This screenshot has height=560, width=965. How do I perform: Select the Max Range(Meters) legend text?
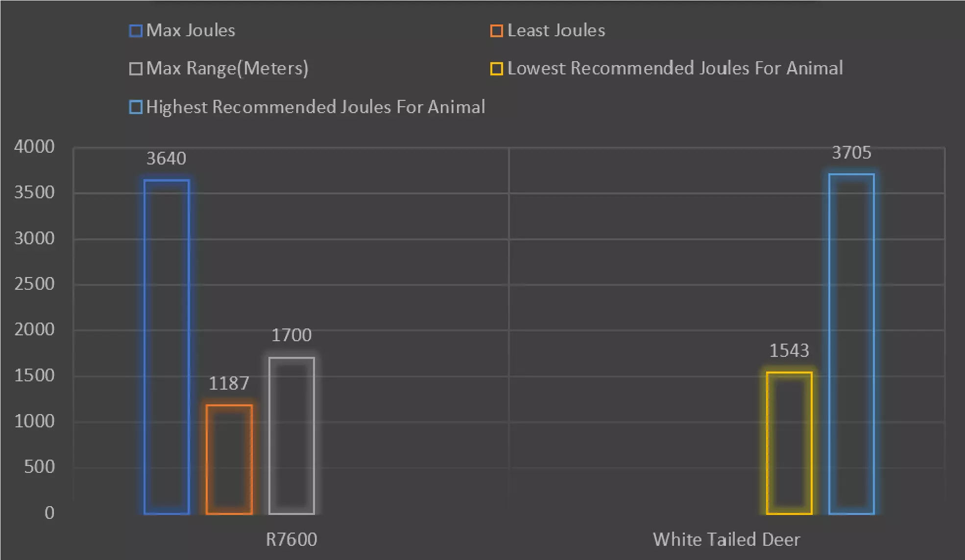[227, 69]
